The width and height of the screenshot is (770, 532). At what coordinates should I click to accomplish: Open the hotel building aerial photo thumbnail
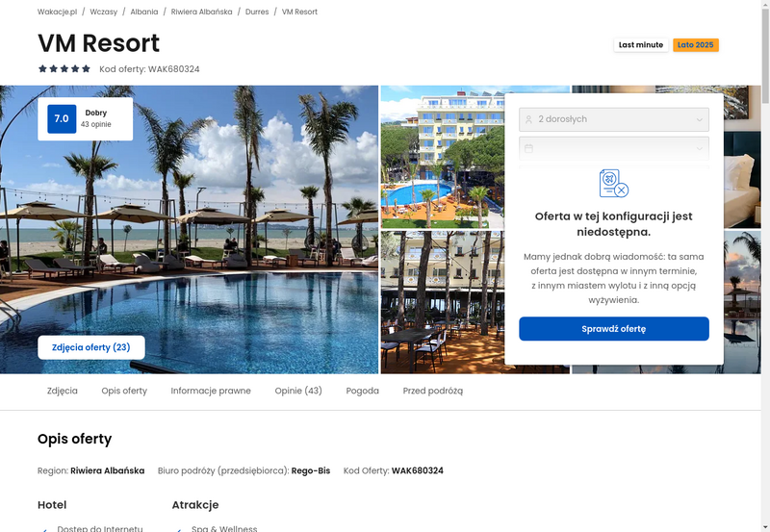coord(443,157)
